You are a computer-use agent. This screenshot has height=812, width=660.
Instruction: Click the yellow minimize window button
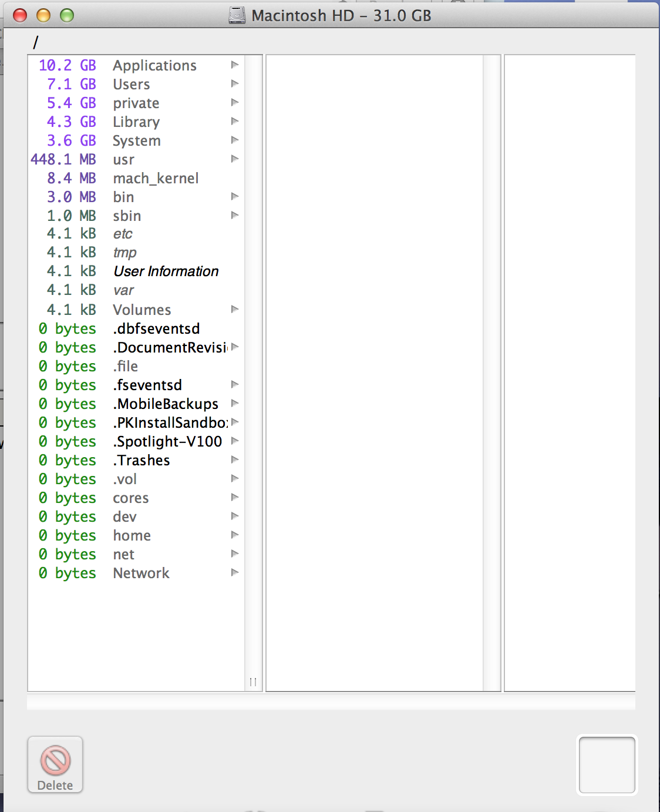point(43,15)
